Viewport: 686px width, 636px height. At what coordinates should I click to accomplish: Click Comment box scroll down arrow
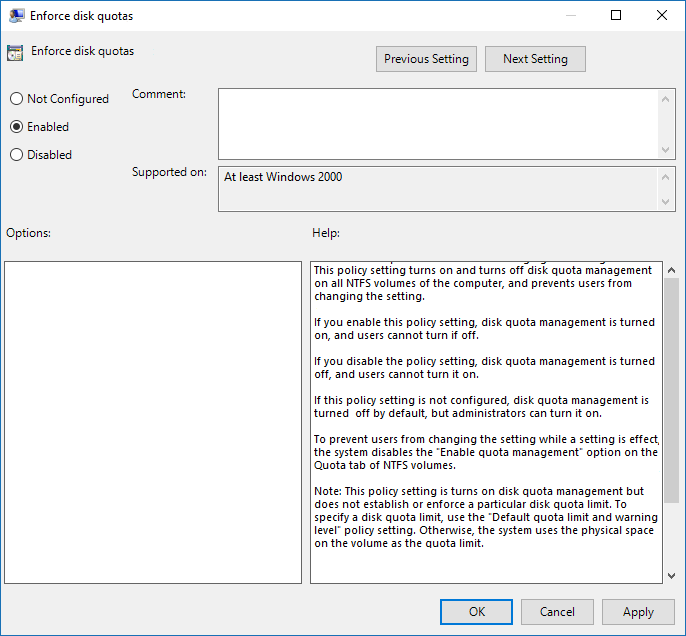coord(665,150)
